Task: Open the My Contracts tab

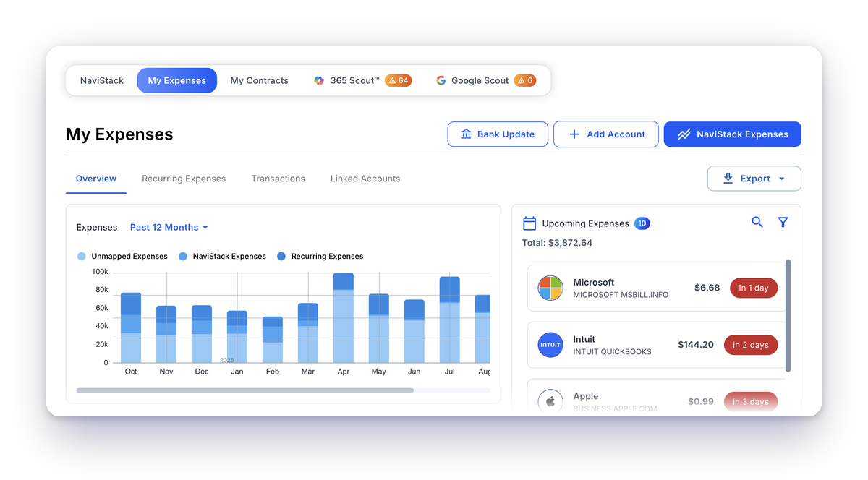Action: (x=259, y=80)
